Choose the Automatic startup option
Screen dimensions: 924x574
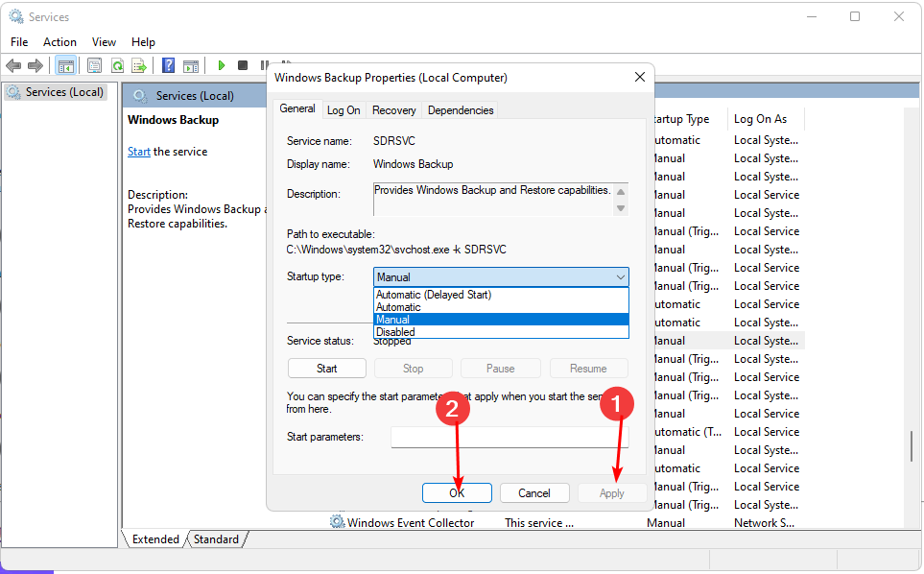(501, 307)
